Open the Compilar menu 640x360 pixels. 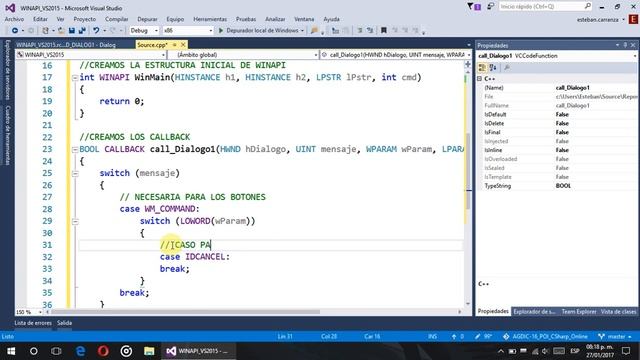pos(116,19)
